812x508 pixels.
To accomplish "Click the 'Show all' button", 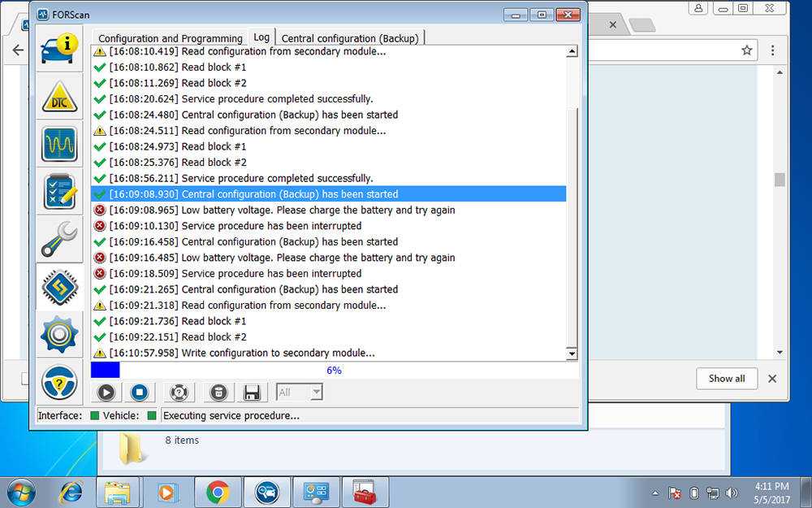I will tap(726, 378).
